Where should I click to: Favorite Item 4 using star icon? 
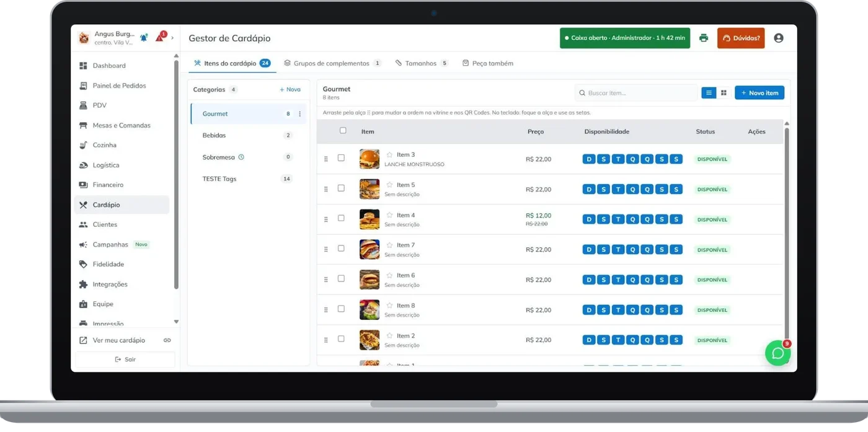(x=389, y=215)
